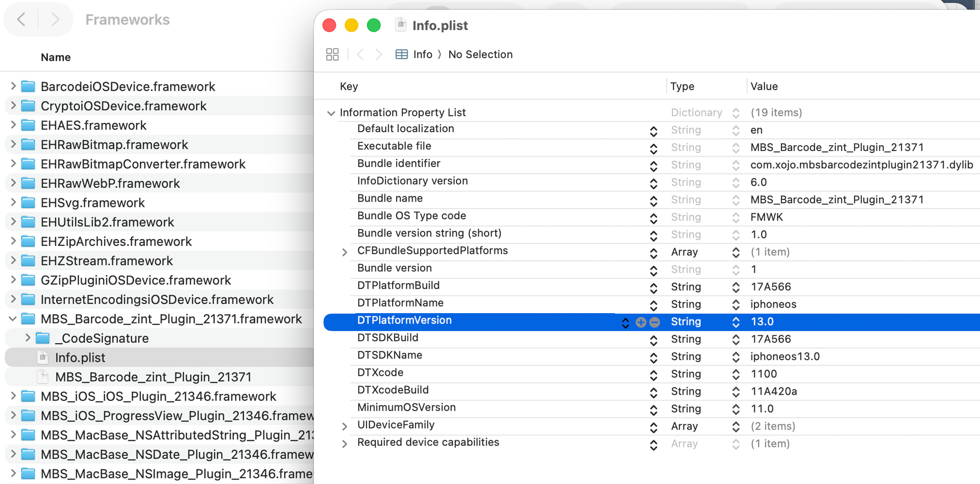This screenshot has height=484, width=980.
Task: Open type stepper for DTPlatformName row
Action: point(736,304)
